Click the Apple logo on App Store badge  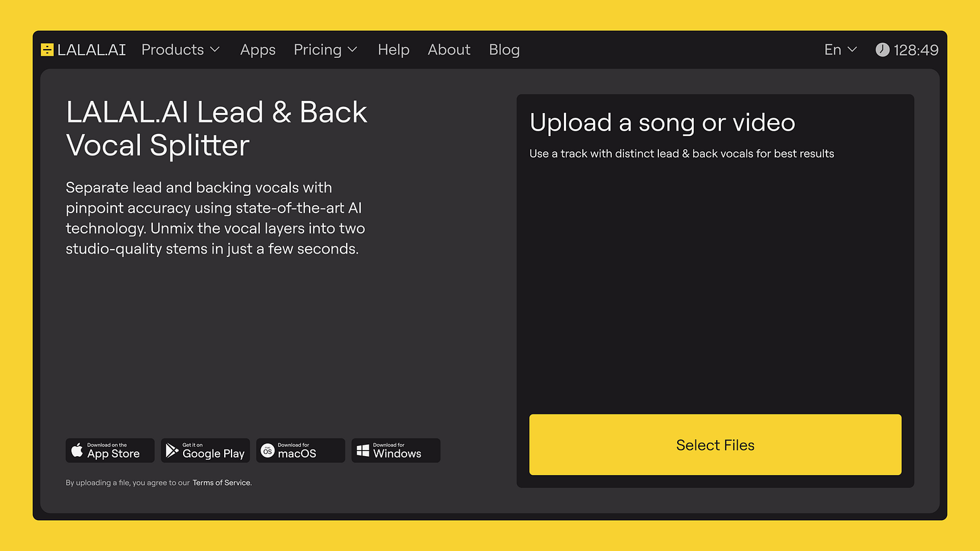77,450
